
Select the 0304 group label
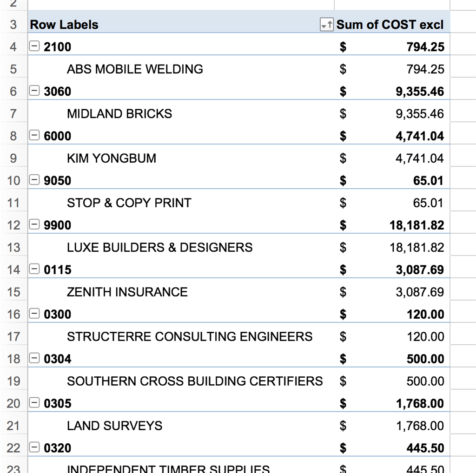(57, 359)
